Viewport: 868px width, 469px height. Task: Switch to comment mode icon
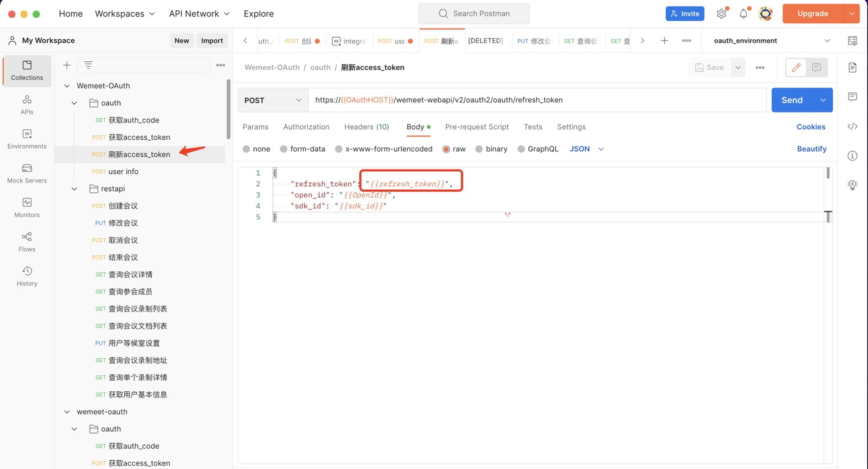pyautogui.click(x=817, y=67)
